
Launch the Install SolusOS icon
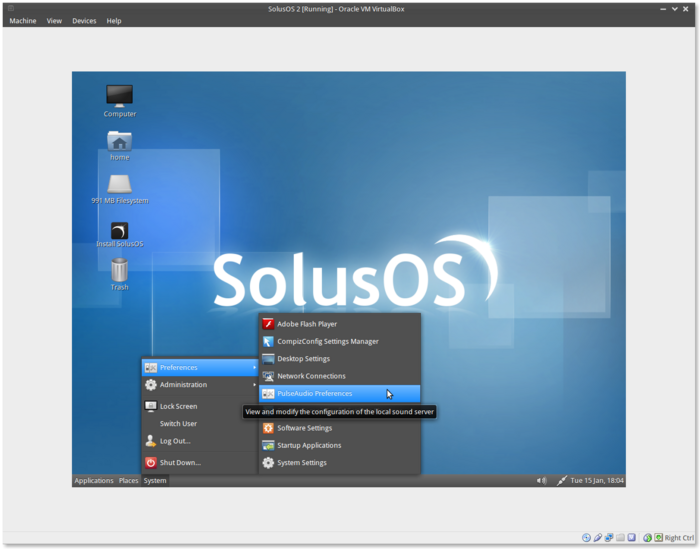tap(119, 231)
